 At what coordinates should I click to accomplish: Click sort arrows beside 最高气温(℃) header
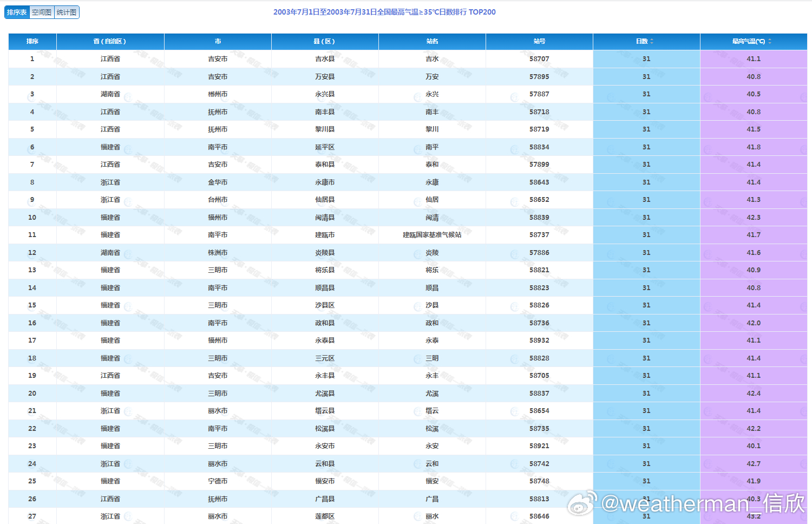coord(770,41)
